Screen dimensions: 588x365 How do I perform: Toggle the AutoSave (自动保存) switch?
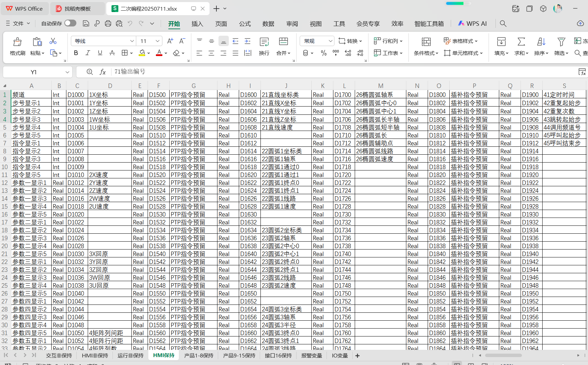point(70,23)
